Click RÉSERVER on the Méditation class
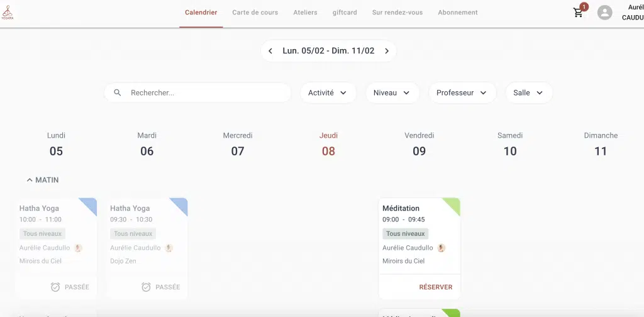The height and width of the screenshot is (317, 644). point(435,287)
